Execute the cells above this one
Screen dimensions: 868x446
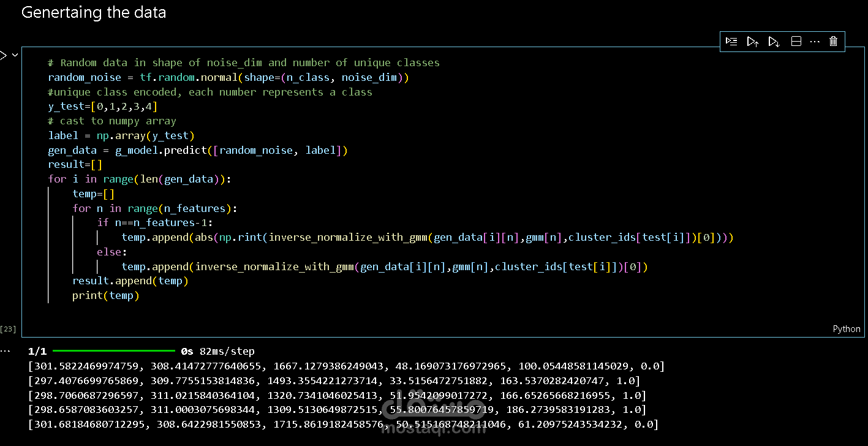tap(753, 41)
